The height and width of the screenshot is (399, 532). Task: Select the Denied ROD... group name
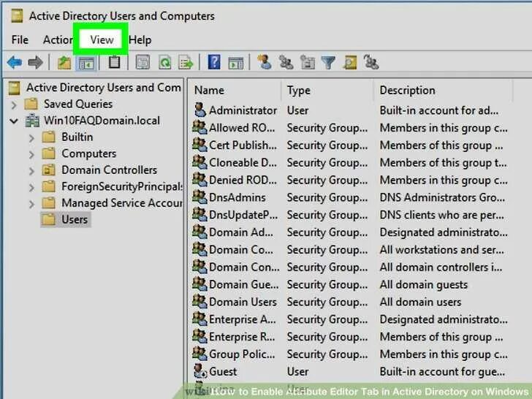coord(243,180)
